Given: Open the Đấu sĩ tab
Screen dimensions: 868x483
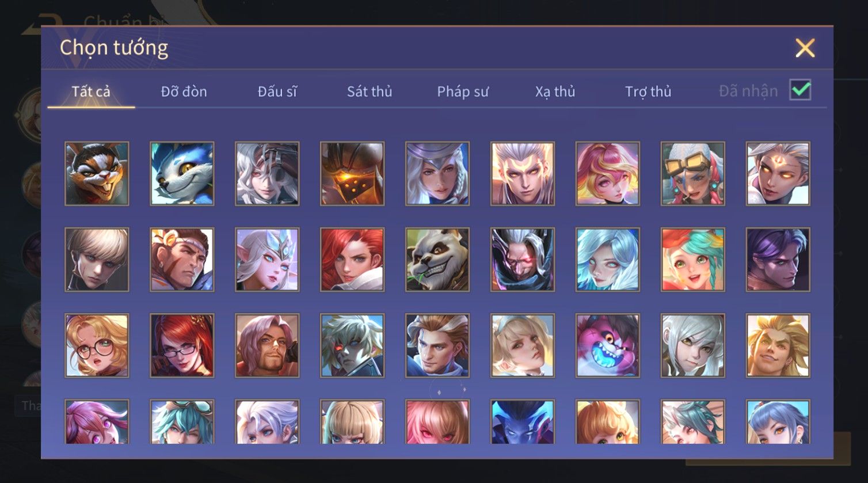Looking at the screenshot, I should coord(277,92).
